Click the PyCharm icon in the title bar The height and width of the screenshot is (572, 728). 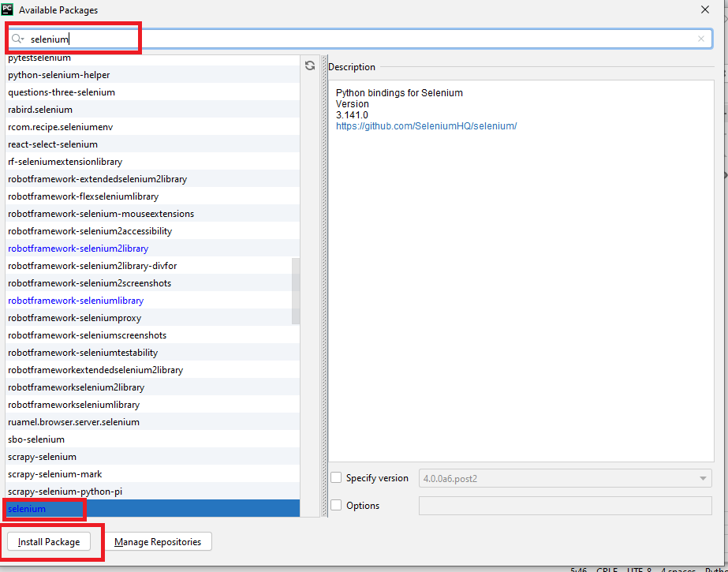[x=7, y=9]
